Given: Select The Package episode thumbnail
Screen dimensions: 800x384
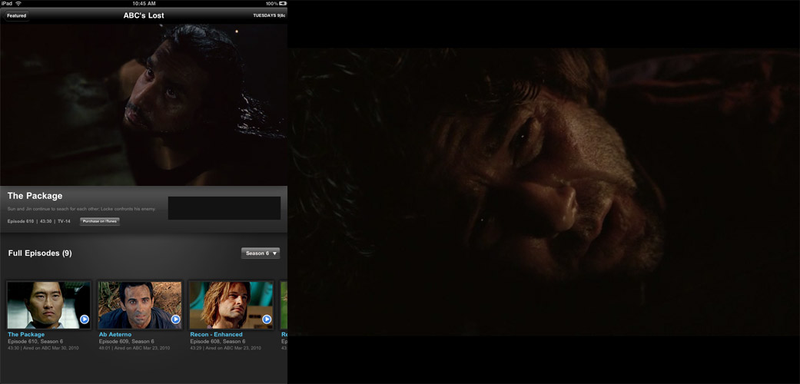Looking at the screenshot, I should 49,305.
